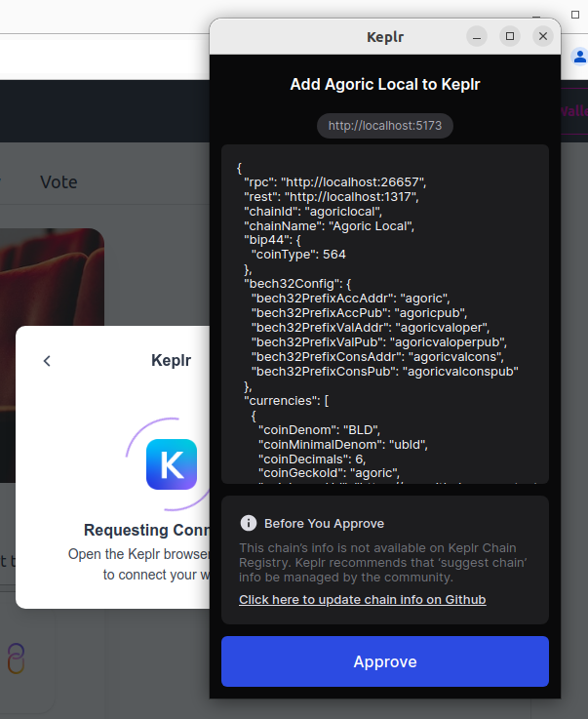This screenshot has height=719, width=588.
Task: Click the Approve button
Action: tap(385, 661)
